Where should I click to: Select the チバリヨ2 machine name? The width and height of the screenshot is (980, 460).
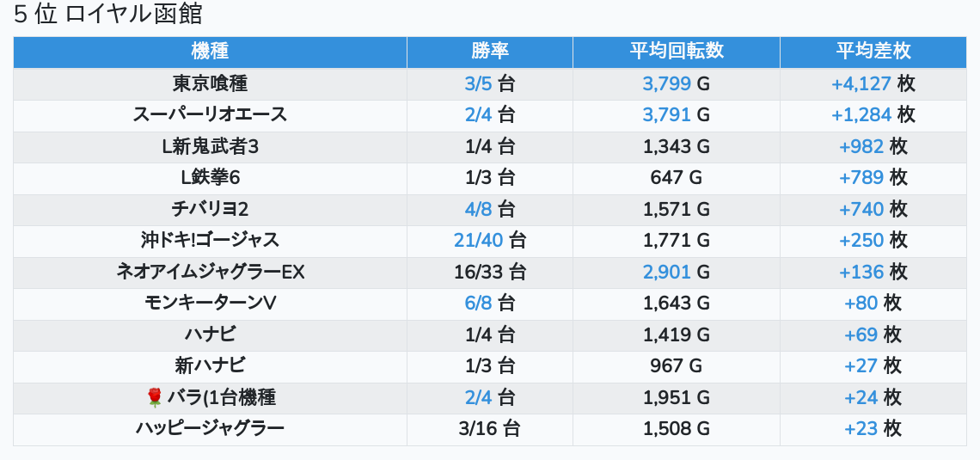210,209
